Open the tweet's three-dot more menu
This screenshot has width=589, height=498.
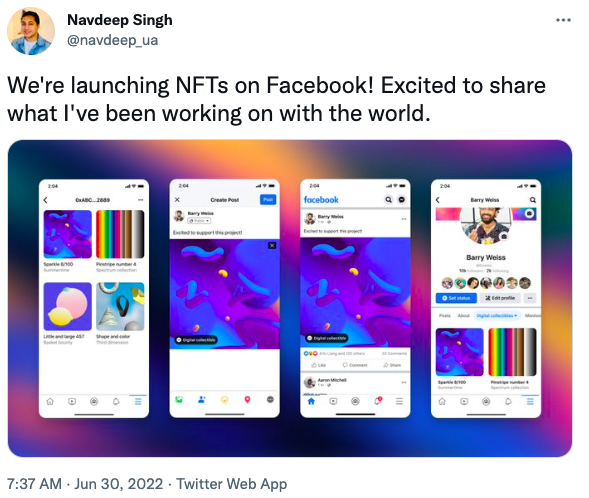tap(563, 20)
